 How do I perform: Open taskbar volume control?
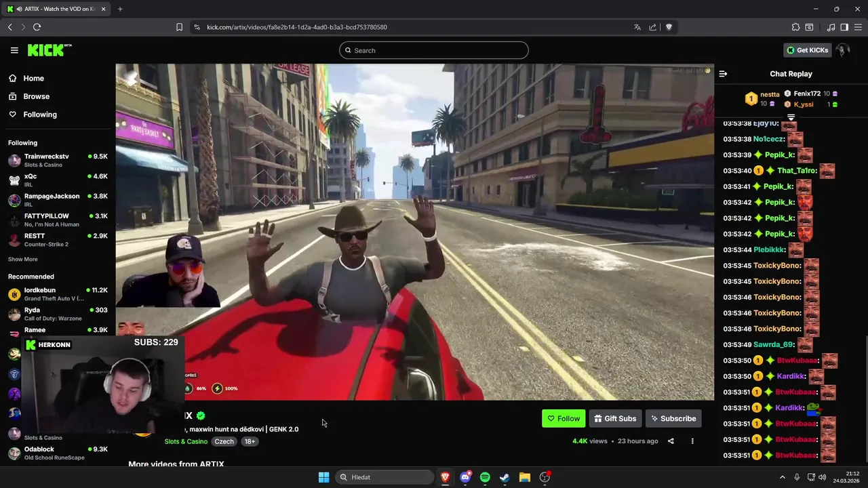822,477
